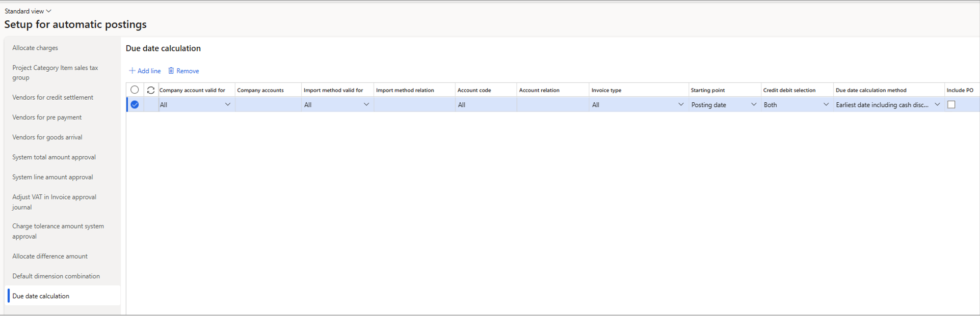This screenshot has height=316, width=980.
Task: Switch to the Allocate charges tab
Action: coord(35,48)
